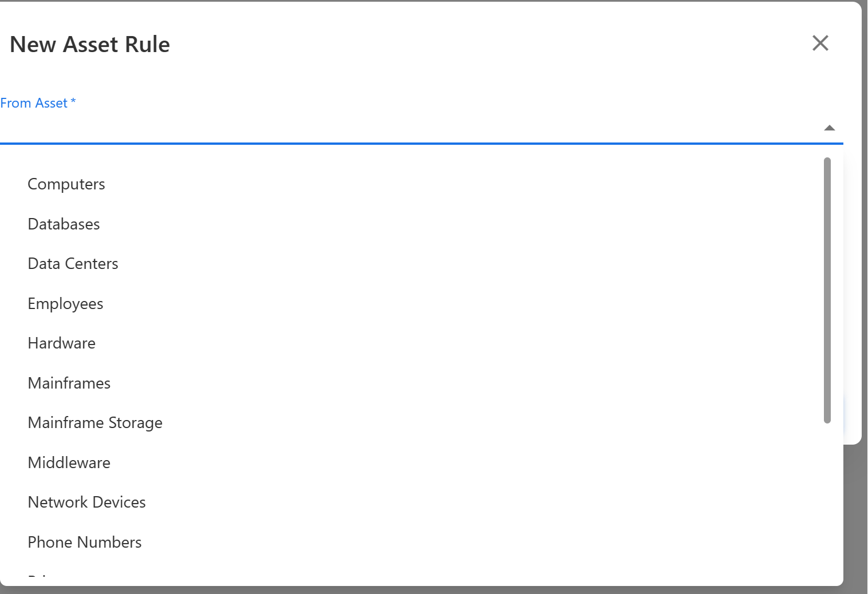Click the New Asset Rule title
Image resolution: width=868 pixels, height=594 pixels.
90,45
